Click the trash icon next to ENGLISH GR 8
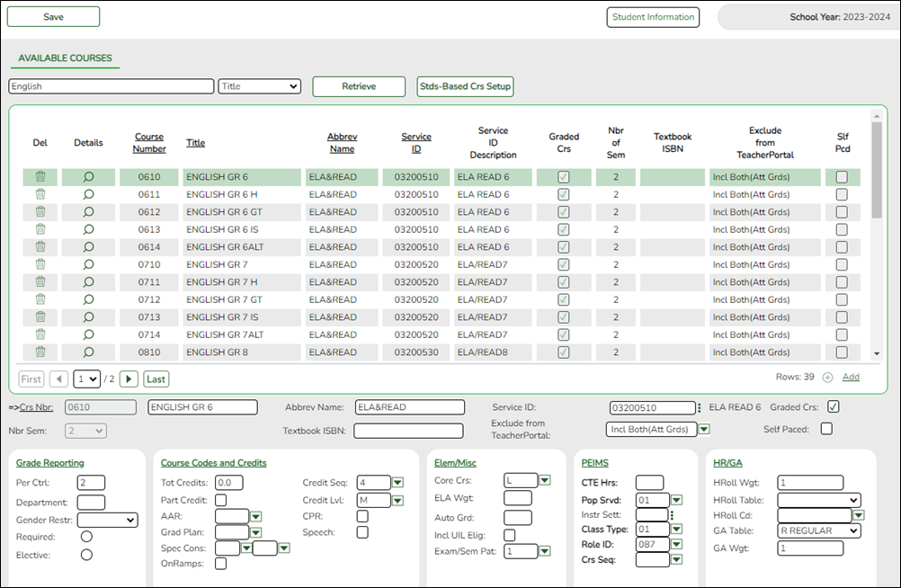This screenshot has height=588, width=901. pos(40,352)
